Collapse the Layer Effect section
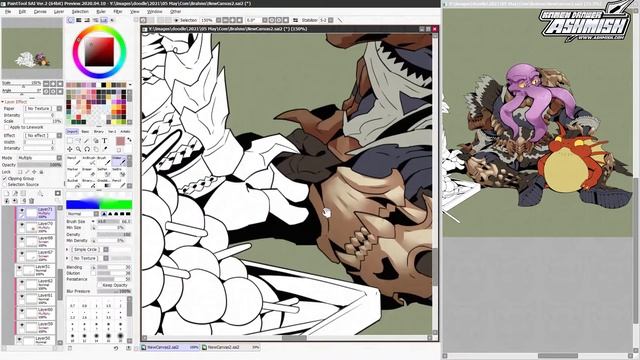The height and width of the screenshot is (360, 640). [x=3, y=102]
